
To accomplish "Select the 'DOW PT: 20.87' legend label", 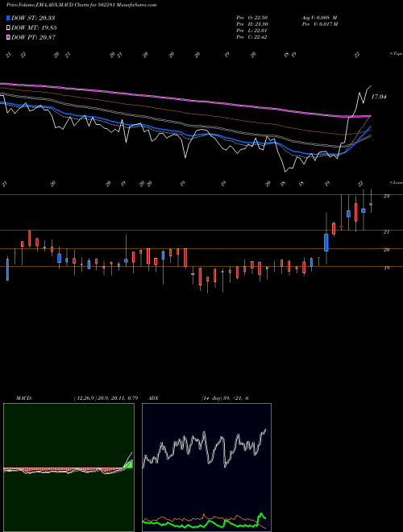I will click(34, 37).
